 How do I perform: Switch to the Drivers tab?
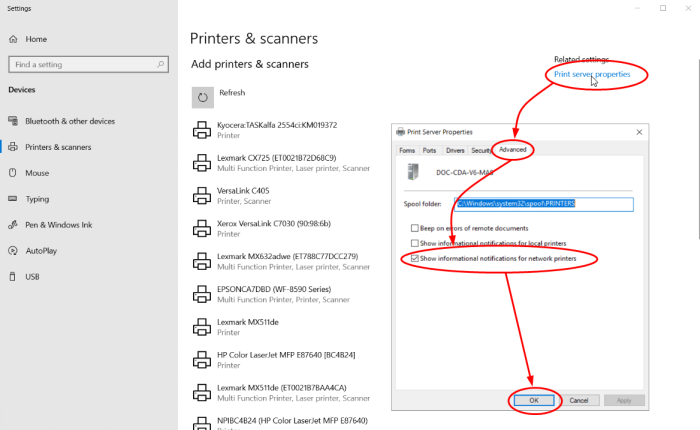click(x=454, y=150)
